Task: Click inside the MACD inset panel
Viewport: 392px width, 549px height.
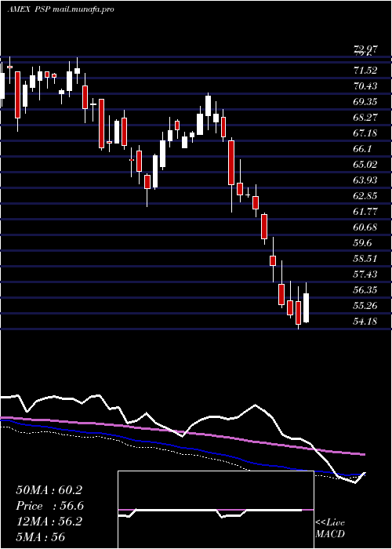Action: pyautogui.click(x=216, y=510)
